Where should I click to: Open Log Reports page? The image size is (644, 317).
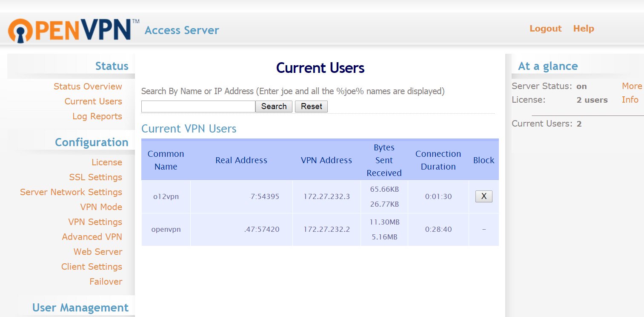coord(97,116)
